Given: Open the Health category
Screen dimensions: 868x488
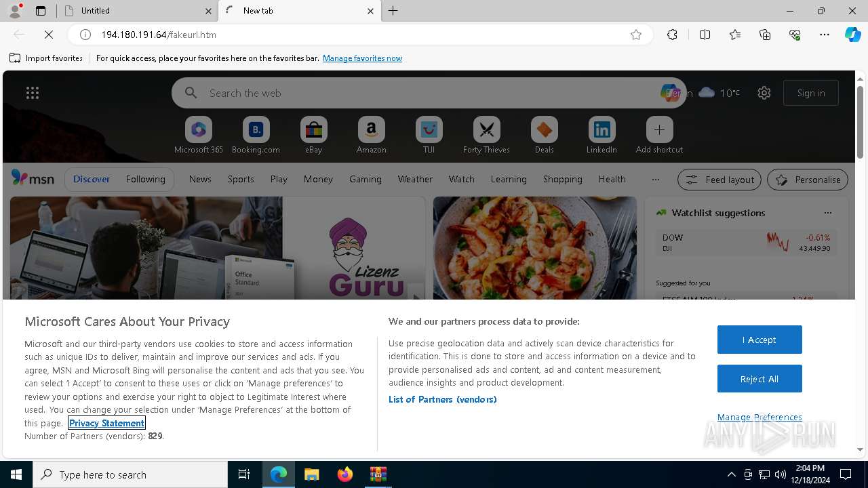Looking at the screenshot, I should pos(612,179).
